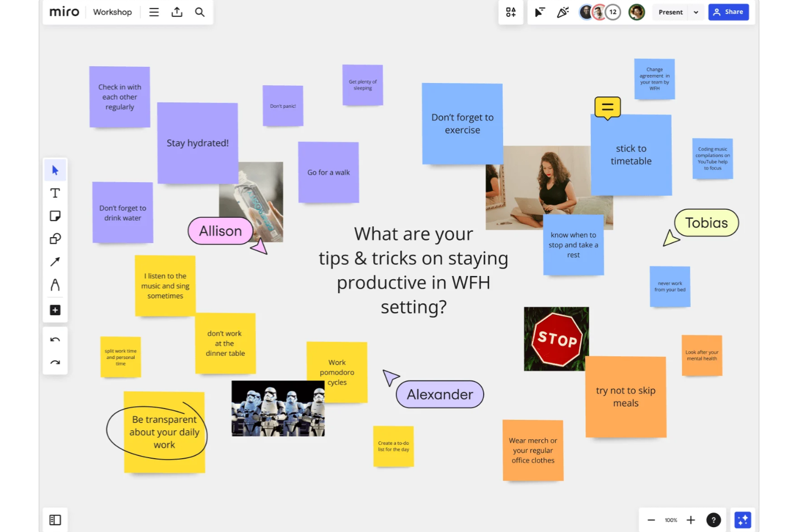Select the 'stick to timetable' sticky note
This screenshot has width=798, height=532.
pyautogui.click(x=631, y=155)
